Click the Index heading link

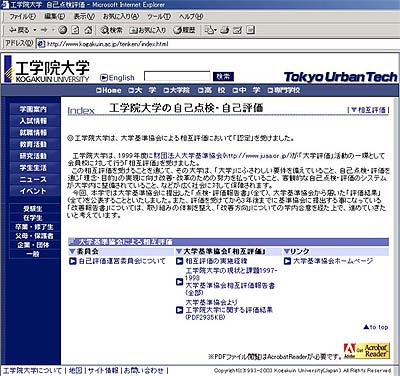[81, 111]
